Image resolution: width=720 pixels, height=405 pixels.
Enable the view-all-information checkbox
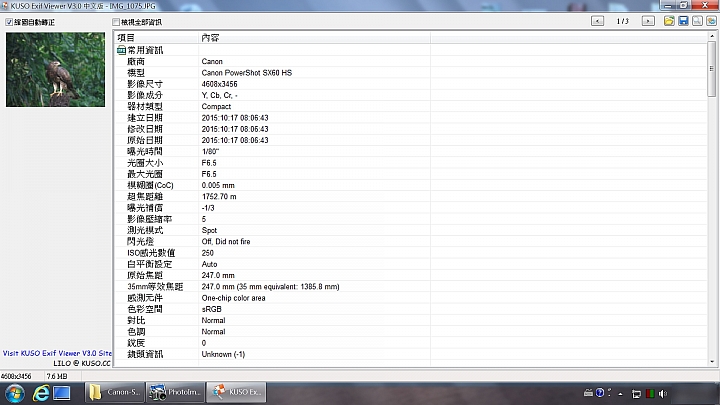116,22
